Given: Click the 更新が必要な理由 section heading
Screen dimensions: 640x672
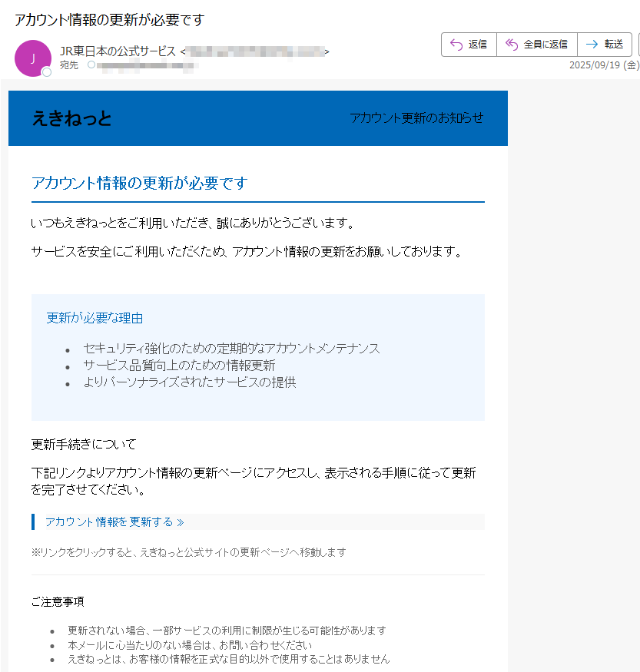Looking at the screenshot, I should [95, 318].
